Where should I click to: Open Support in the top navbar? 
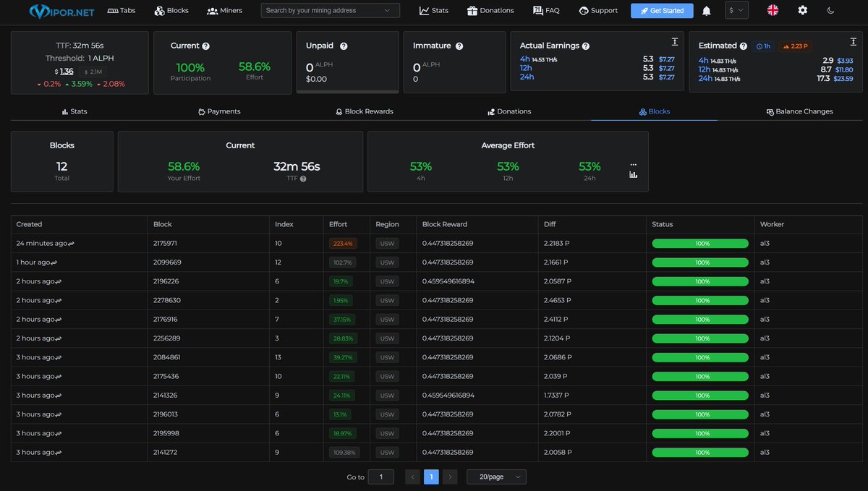coord(598,11)
